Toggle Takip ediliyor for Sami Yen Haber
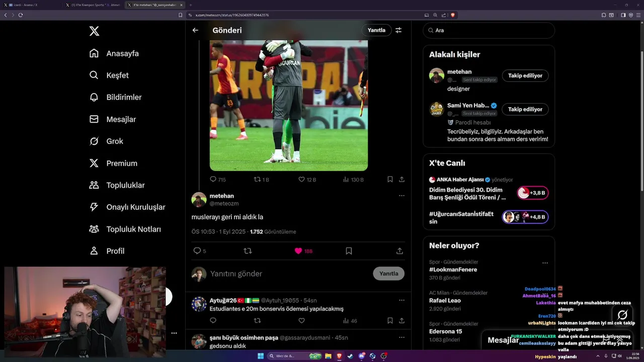This screenshot has height=362, width=644. [525, 109]
